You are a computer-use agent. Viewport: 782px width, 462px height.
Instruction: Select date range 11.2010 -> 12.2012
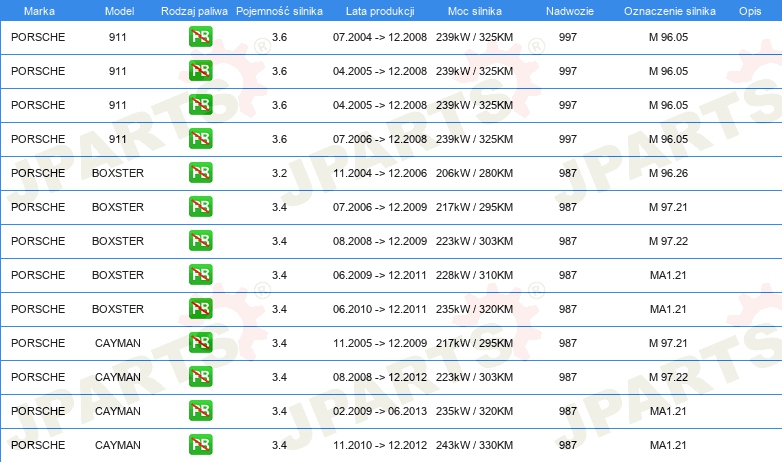pyautogui.click(x=380, y=445)
